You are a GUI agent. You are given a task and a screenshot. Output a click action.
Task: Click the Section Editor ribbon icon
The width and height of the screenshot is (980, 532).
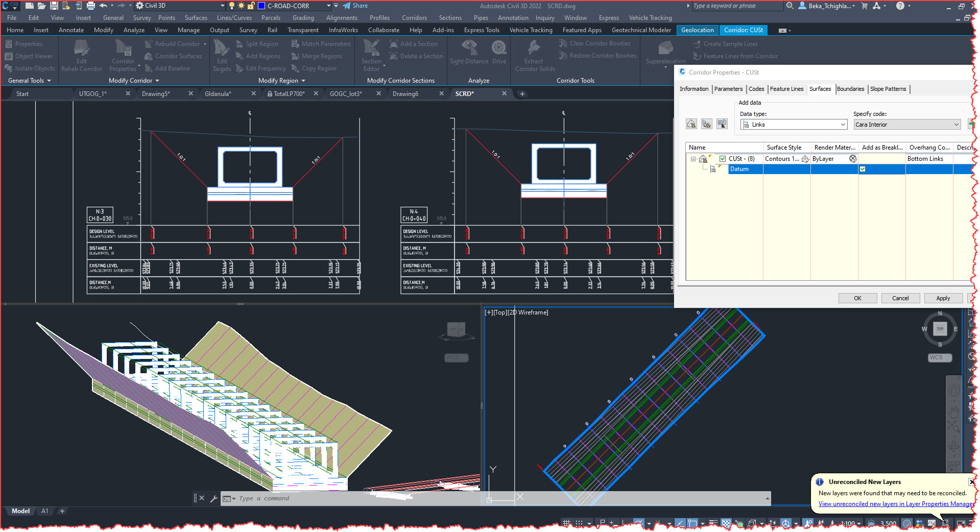(371, 56)
